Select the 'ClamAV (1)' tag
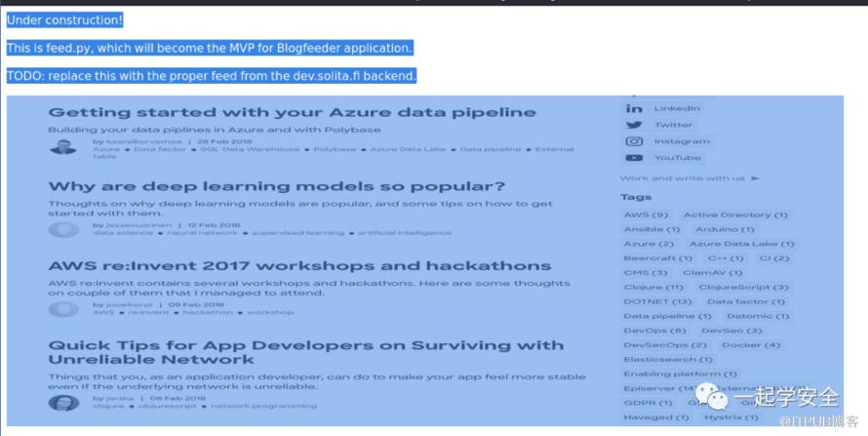 pyautogui.click(x=712, y=272)
